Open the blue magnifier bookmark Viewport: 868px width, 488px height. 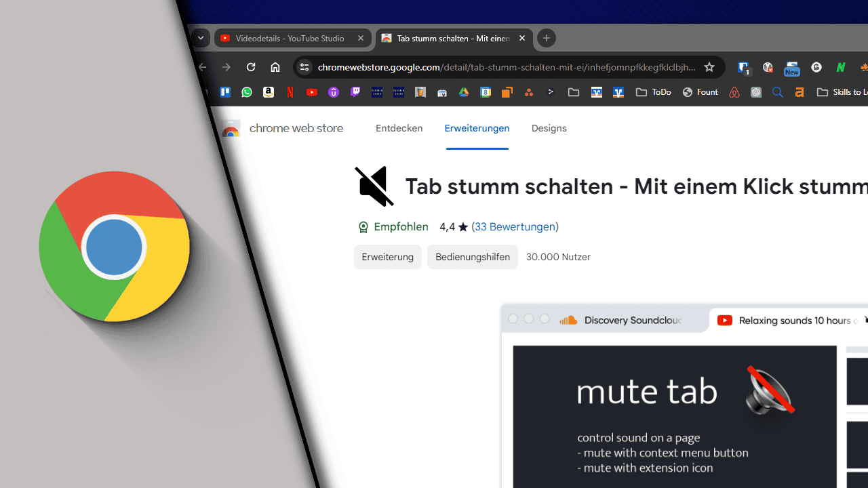click(778, 92)
